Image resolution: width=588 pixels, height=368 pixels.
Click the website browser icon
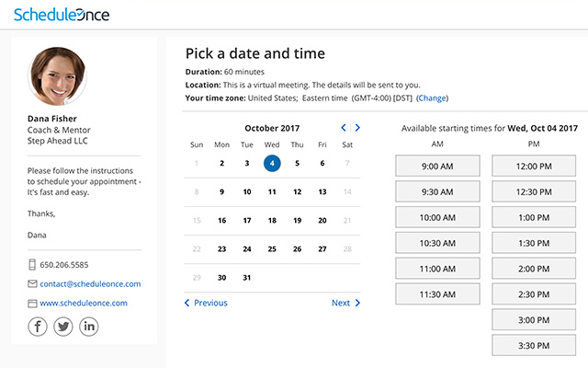point(32,303)
